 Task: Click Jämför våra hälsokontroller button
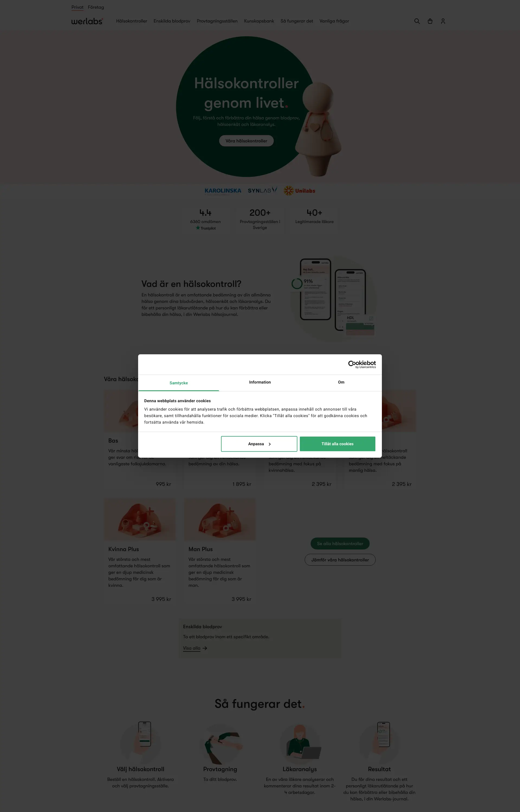coord(340,560)
